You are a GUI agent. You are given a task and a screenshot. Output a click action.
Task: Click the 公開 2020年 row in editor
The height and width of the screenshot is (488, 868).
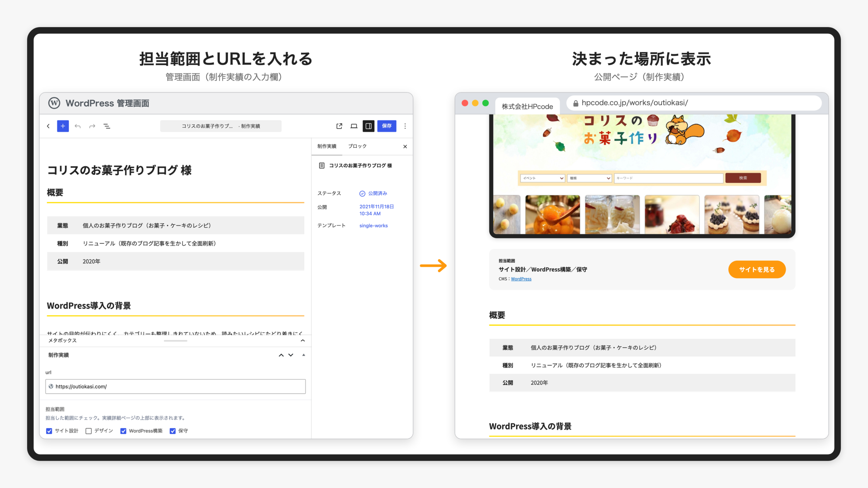175,261
